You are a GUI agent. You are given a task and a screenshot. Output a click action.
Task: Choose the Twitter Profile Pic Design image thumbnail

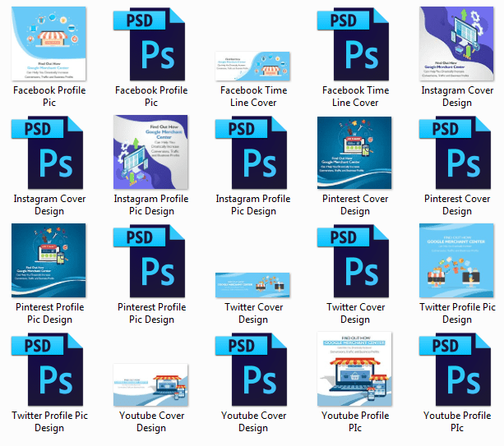(457, 260)
